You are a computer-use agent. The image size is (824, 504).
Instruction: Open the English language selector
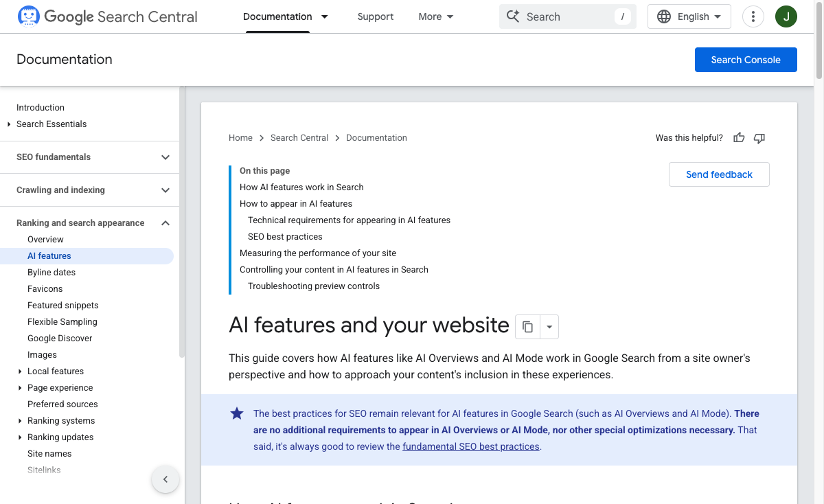(x=689, y=16)
